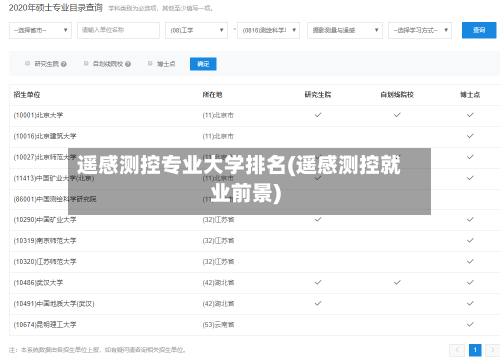Click the 博士点 checkmark for 北京建筑大学
The image size is (500, 363).
[x=470, y=136]
